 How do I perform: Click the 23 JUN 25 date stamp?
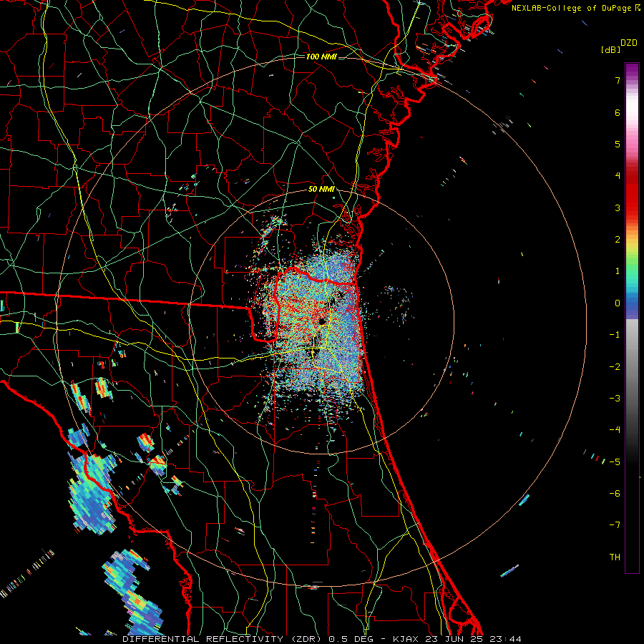tap(454, 639)
